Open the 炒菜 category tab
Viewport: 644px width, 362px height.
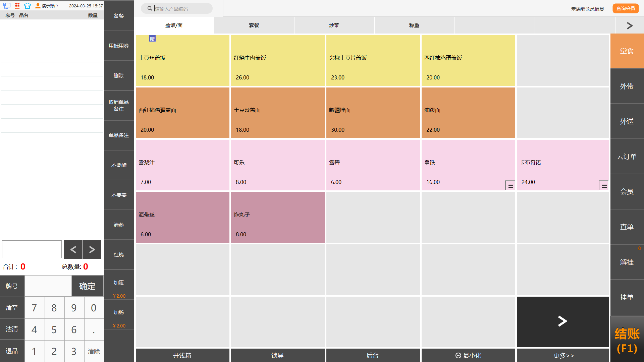click(x=334, y=25)
